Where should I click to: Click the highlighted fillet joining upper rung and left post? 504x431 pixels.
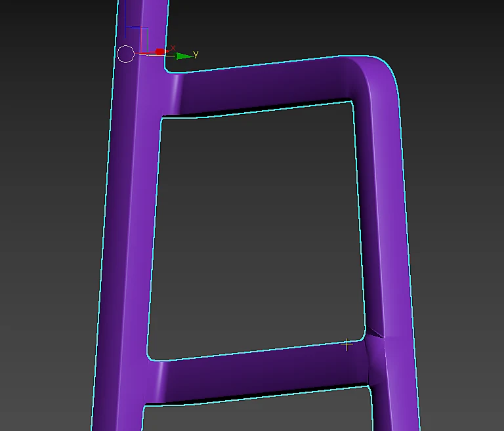pos(174,93)
